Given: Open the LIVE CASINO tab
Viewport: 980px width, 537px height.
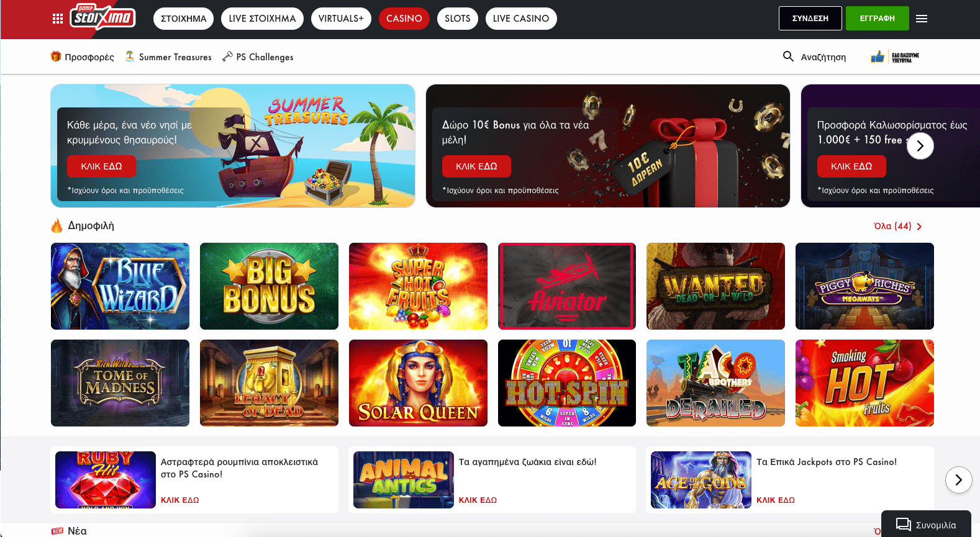Looking at the screenshot, I should [521, 19].
